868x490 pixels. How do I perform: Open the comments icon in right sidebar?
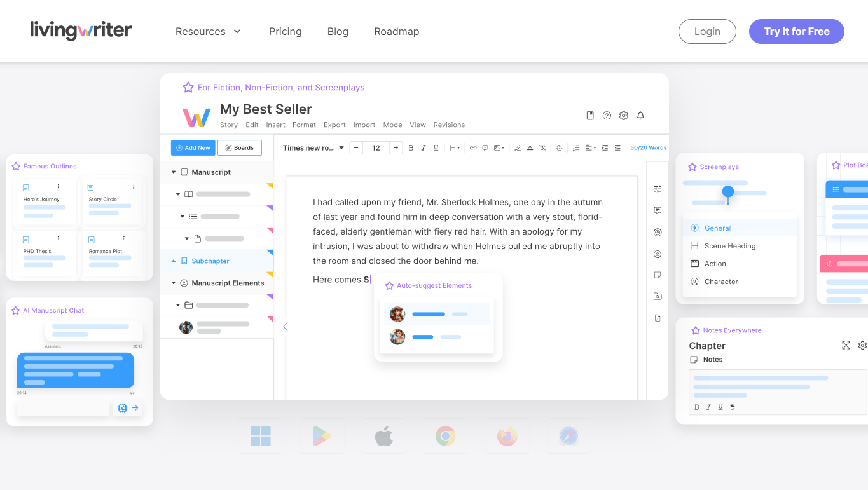(658, 210)
